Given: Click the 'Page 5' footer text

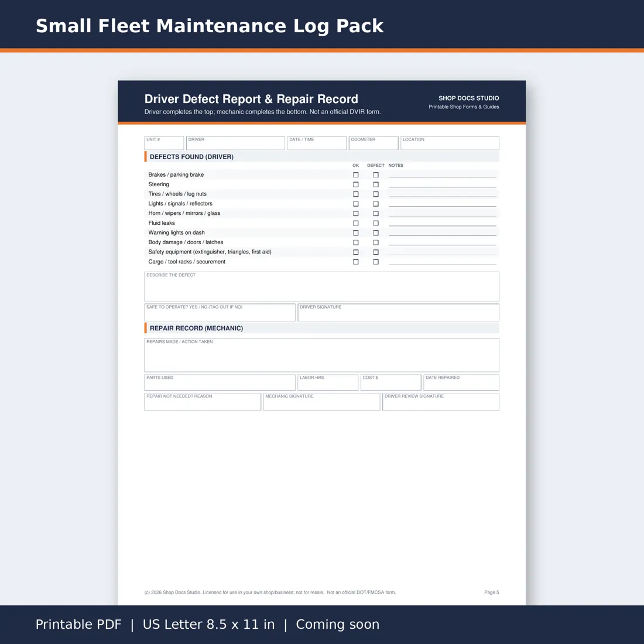Looking at the screenshot, I should 492,592.
